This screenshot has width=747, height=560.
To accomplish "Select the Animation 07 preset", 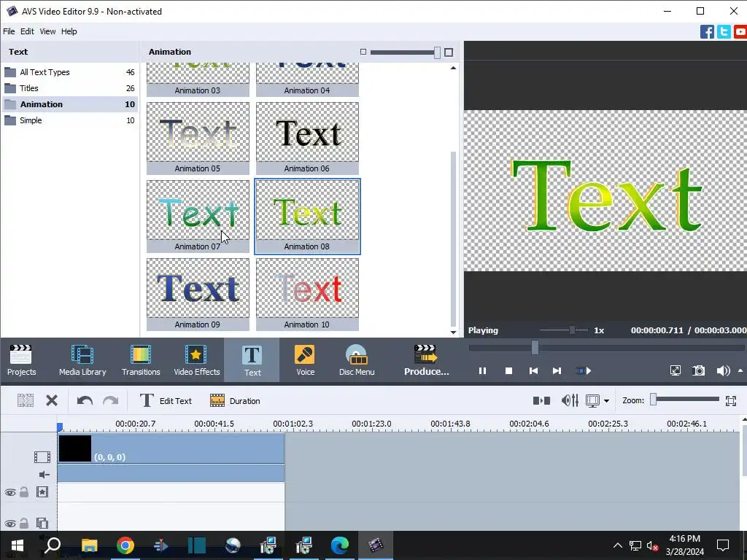I will [198, 216].
